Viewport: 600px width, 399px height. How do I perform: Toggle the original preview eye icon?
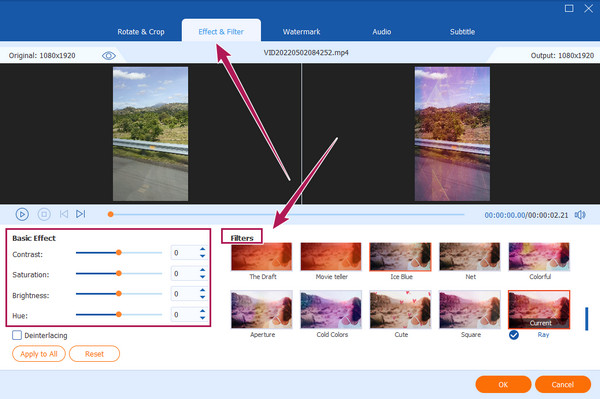pyautogui.click(x=109, y=56)
